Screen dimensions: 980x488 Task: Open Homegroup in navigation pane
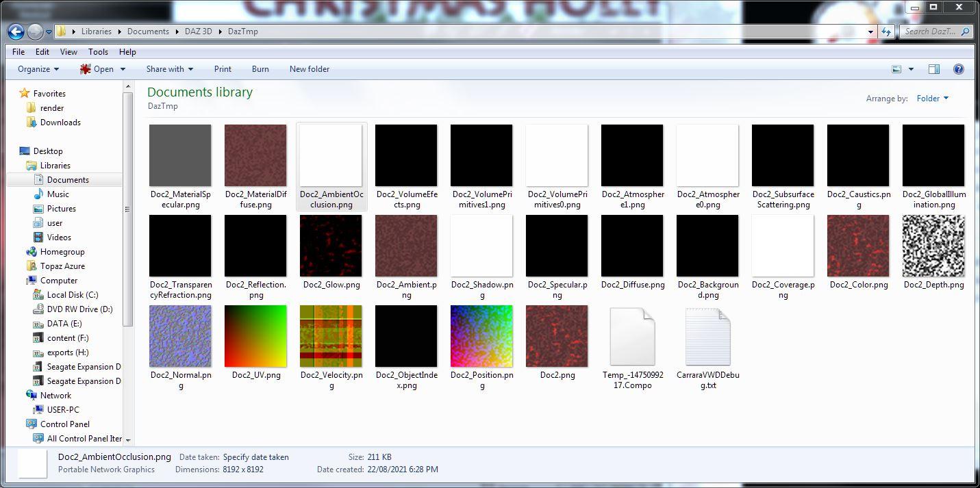(62, 252)
